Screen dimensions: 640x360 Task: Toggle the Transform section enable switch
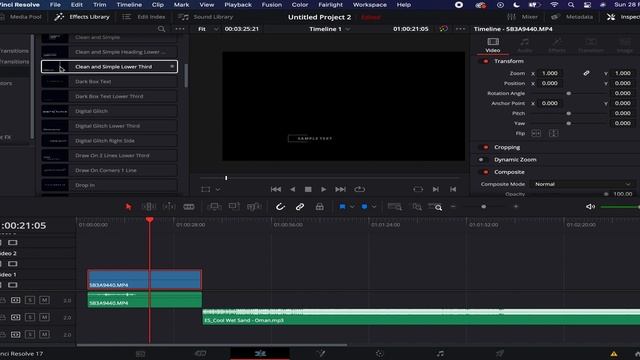point(485,61)
